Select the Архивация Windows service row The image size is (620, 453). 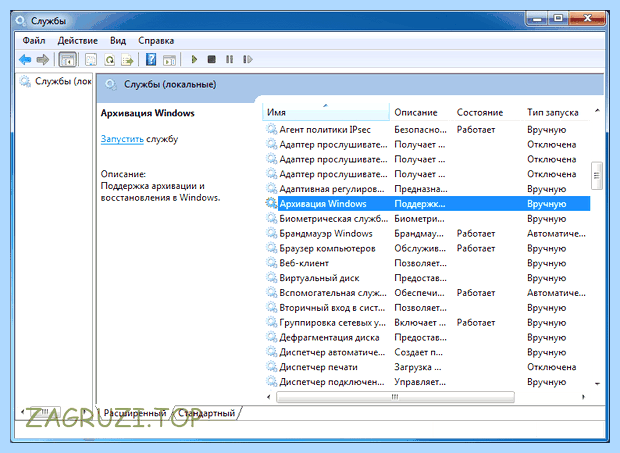(x=427, y=204)
